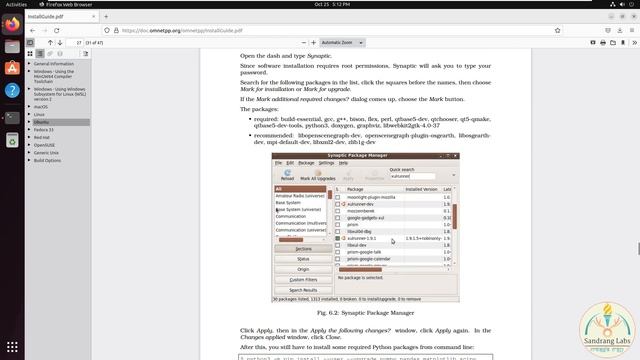Find the current outline item

coord(85,53)
